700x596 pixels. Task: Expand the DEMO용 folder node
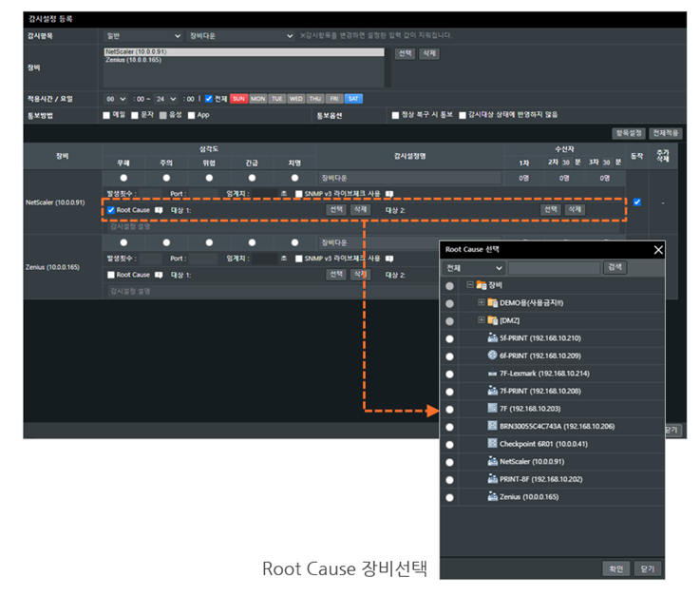point(482,302)
